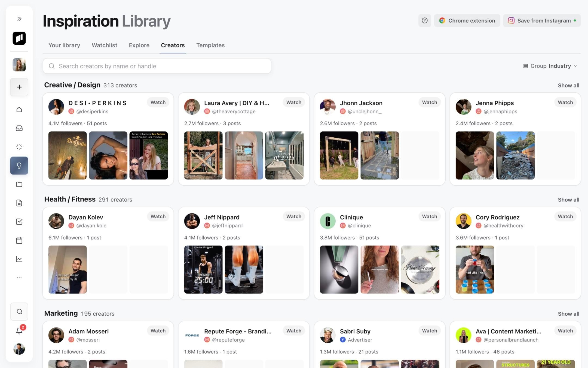
Task: Open the calendar icon in sidebar
Action: [x=19, y=240]
